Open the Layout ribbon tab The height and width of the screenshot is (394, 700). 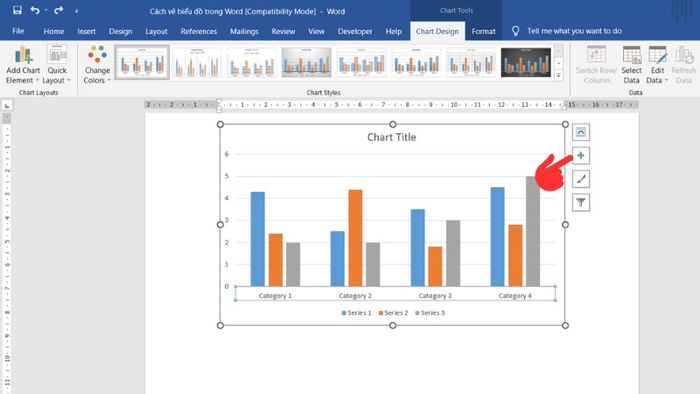click(x=156, y=31)
